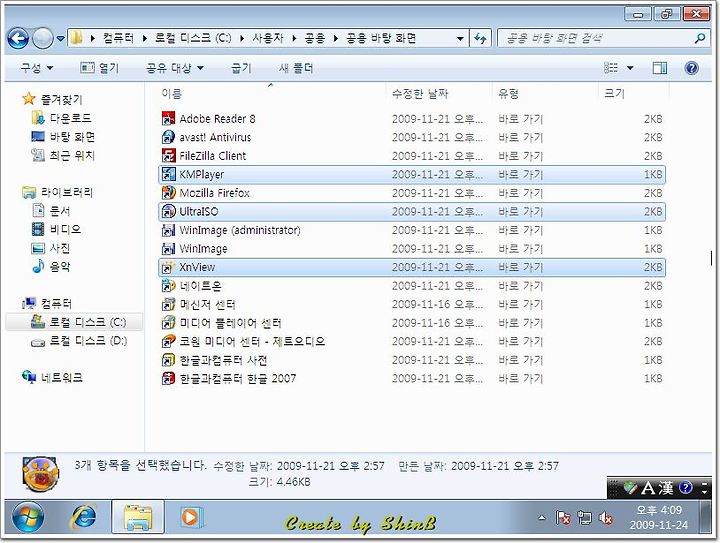The width and height of the screenshot is (720, 543).
Task: Click the Back navigation arrow
Action: pyautogui.click(x=18, y=38)
